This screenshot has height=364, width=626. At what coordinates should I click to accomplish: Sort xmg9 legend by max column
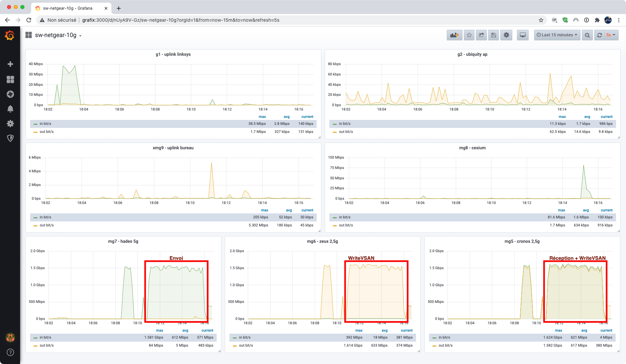[x=264, y=210]
